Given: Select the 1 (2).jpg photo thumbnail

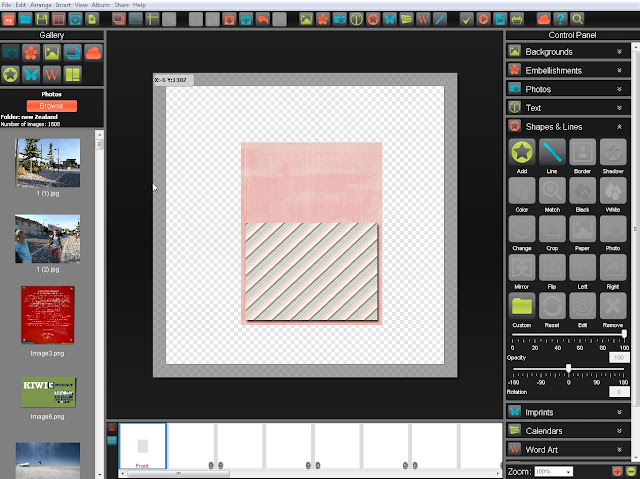Looking at the screenshot, I should point(48,239).
